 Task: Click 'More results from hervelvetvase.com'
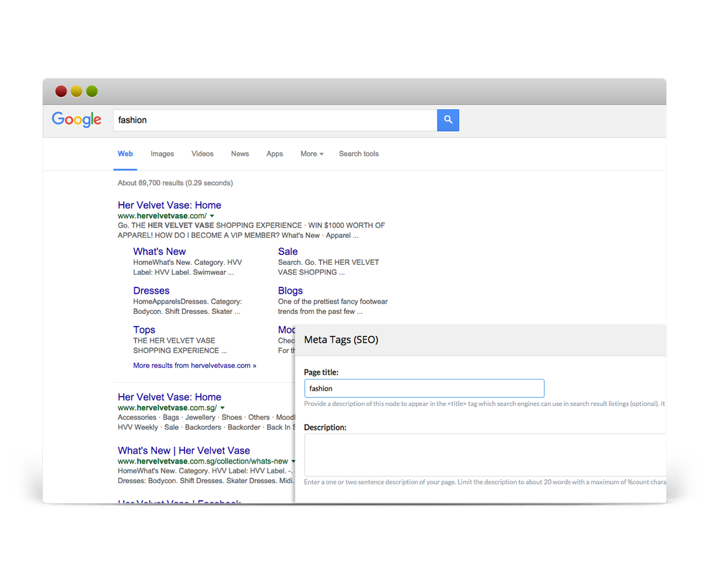click(x=194, y=365)
